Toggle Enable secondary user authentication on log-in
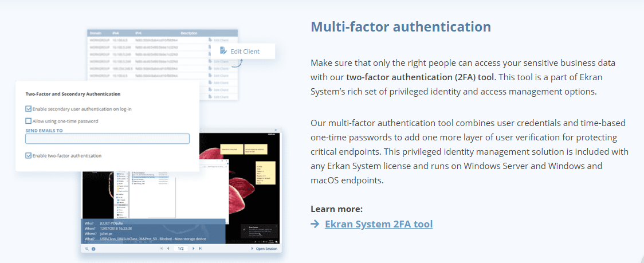The image size is (644, 263). 28,109
